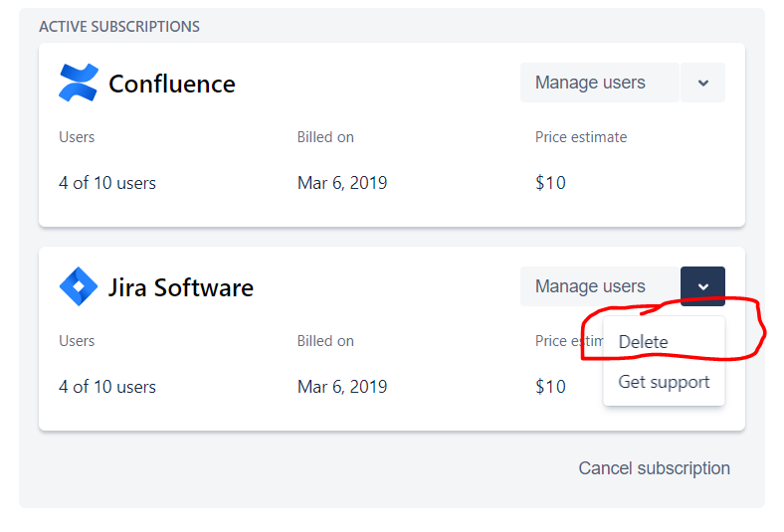Click the 'Users' label in Jira Software card
Screen dimensions: 784x532
point(77,341)
